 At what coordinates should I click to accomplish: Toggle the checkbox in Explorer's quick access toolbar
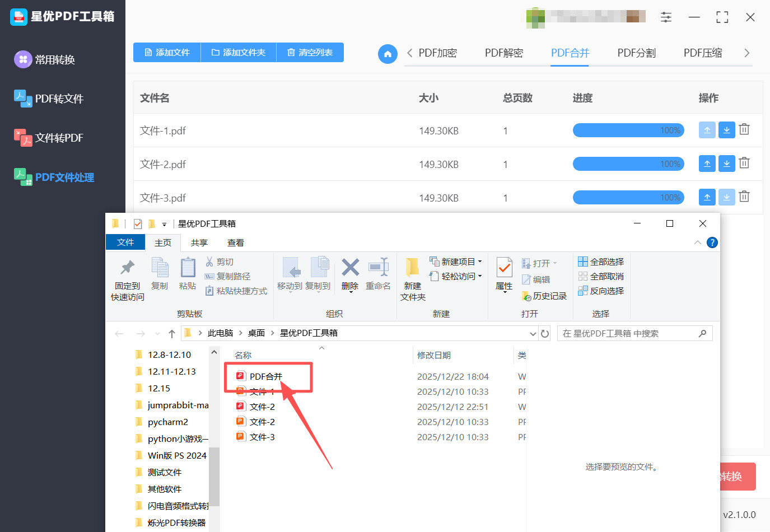click(x=138, y=223)
